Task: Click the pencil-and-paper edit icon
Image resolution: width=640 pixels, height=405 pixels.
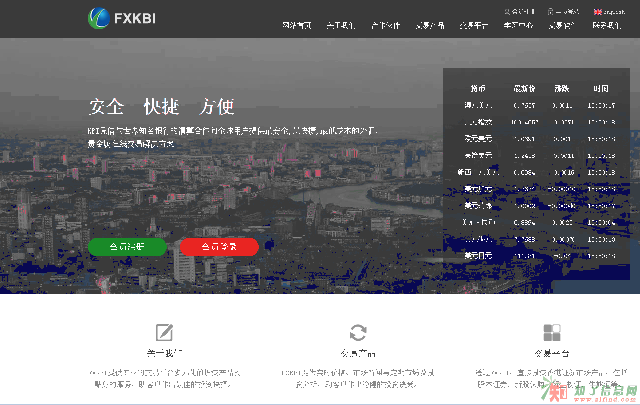Action: click(x=164, y=333)
